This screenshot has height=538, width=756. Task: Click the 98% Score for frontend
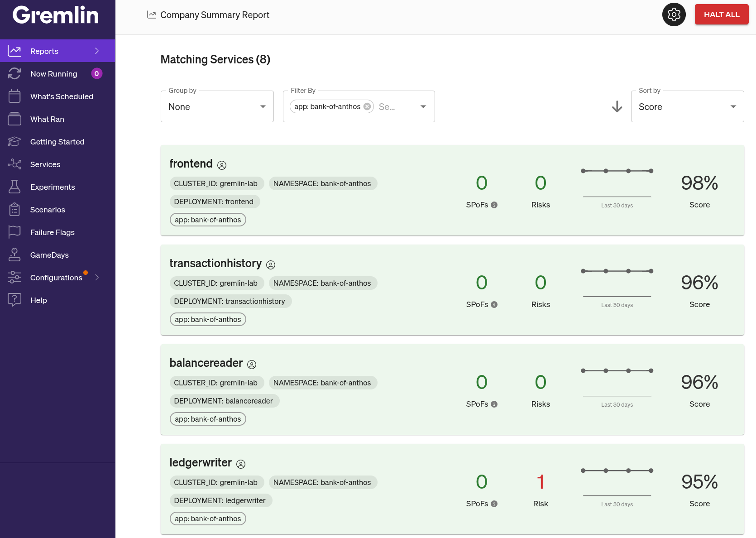[699, 183]
